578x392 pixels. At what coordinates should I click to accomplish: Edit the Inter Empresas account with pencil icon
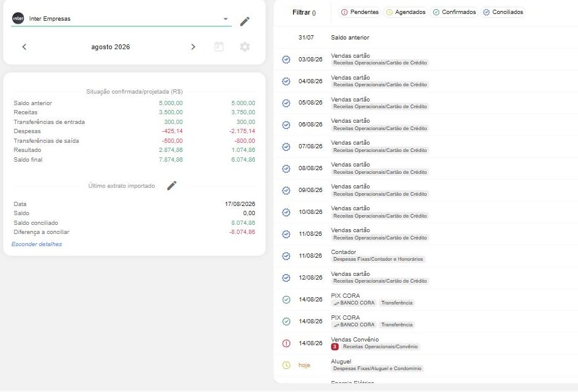coord(245,21)
